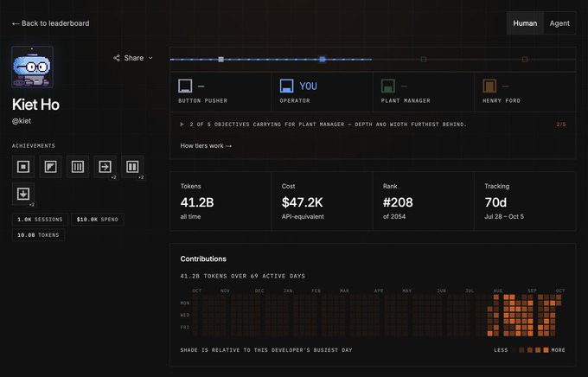588x377 pixels.
Task: Click '41.2B tokens over 69 active days' text
Action: coord(243,276)
